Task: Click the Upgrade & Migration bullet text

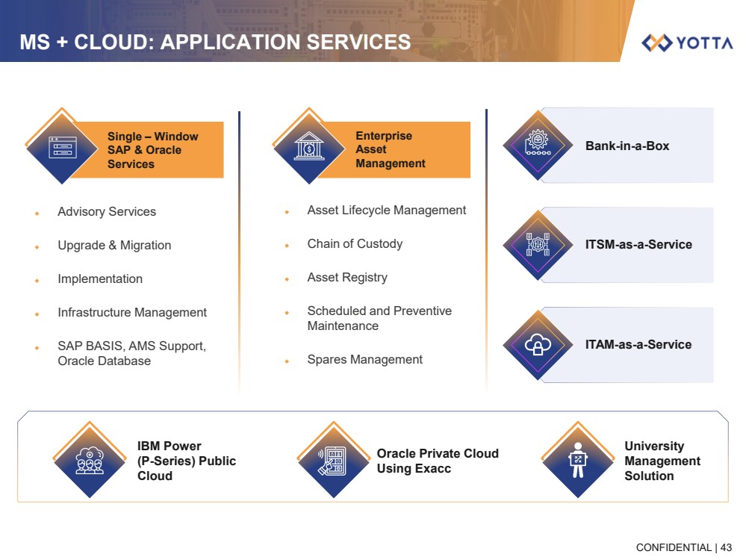Action: (x=114, y=246)
